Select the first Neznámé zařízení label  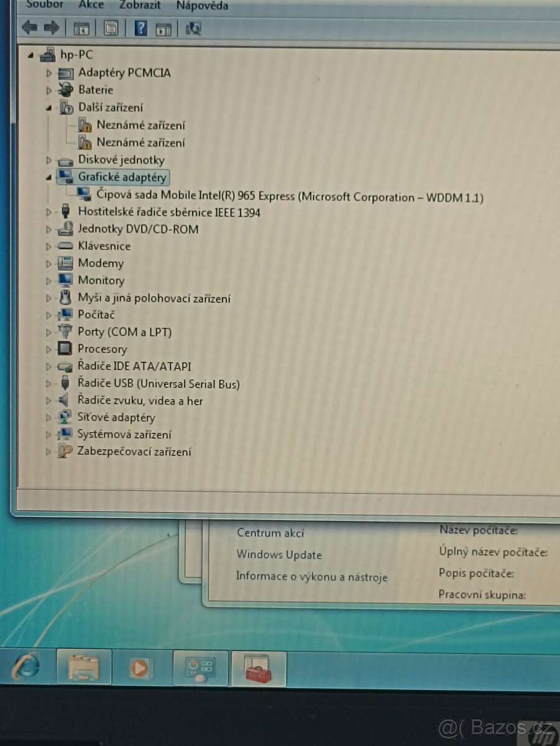point(140,125)
